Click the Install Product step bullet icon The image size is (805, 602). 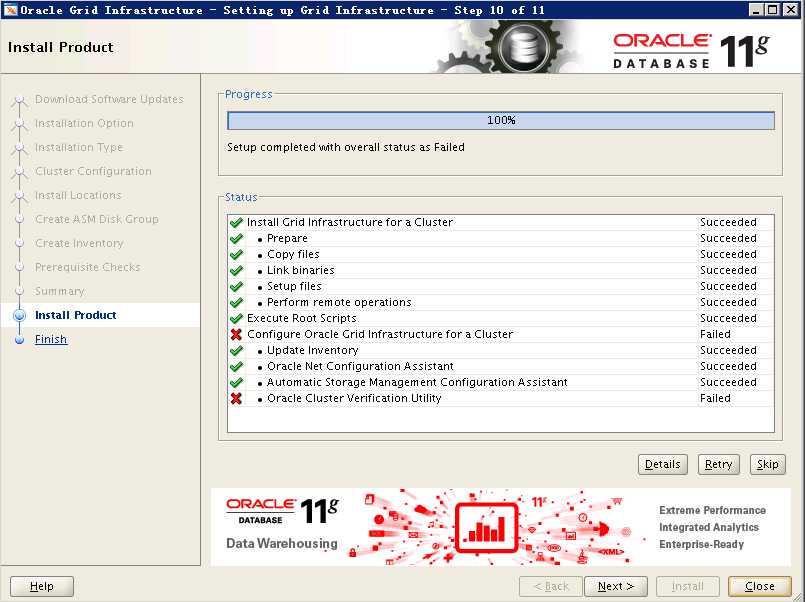coord(20,315)
